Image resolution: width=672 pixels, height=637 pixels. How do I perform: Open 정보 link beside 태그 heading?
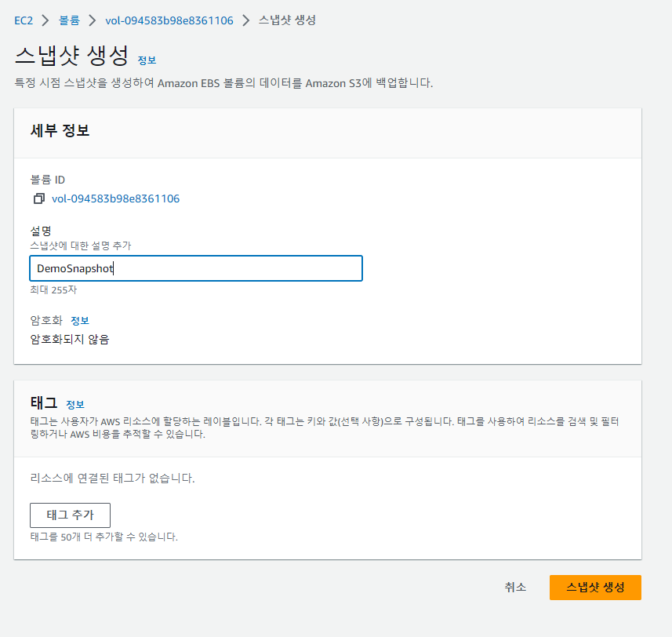tap(75, 404)
